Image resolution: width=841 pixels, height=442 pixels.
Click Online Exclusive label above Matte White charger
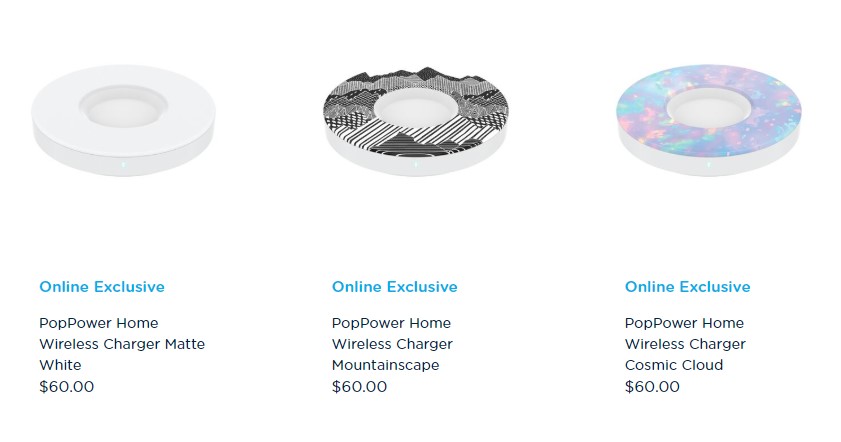[102, 287]
